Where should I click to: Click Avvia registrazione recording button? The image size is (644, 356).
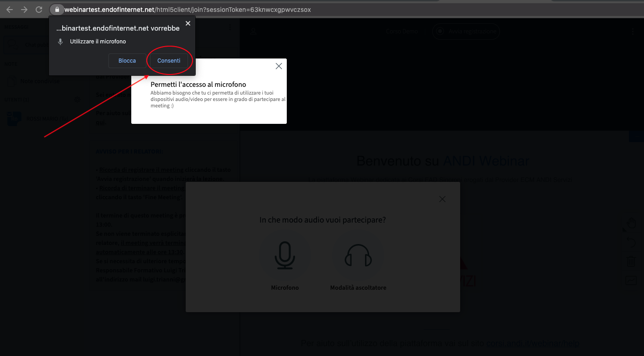pyautogui.click(x=466, y=32)
